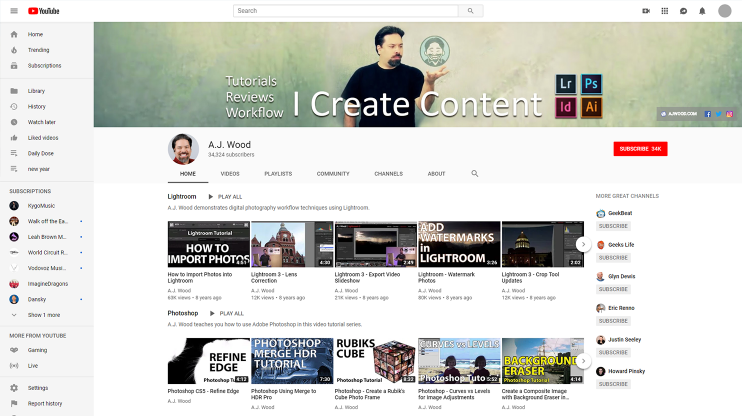Click the search input field
Screen dimensions: 742x416
[345, 11]
